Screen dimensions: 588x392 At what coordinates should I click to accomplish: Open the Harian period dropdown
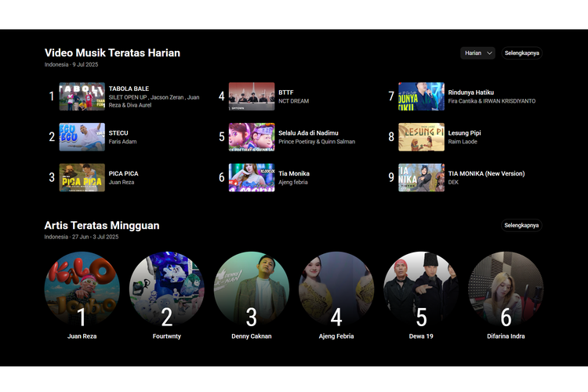coord(478,53)
